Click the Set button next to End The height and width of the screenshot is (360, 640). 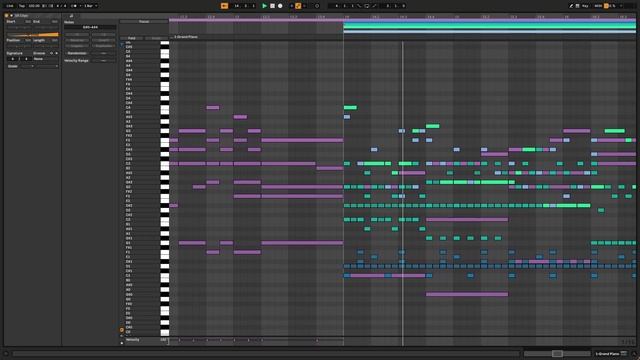pos(54,21)
